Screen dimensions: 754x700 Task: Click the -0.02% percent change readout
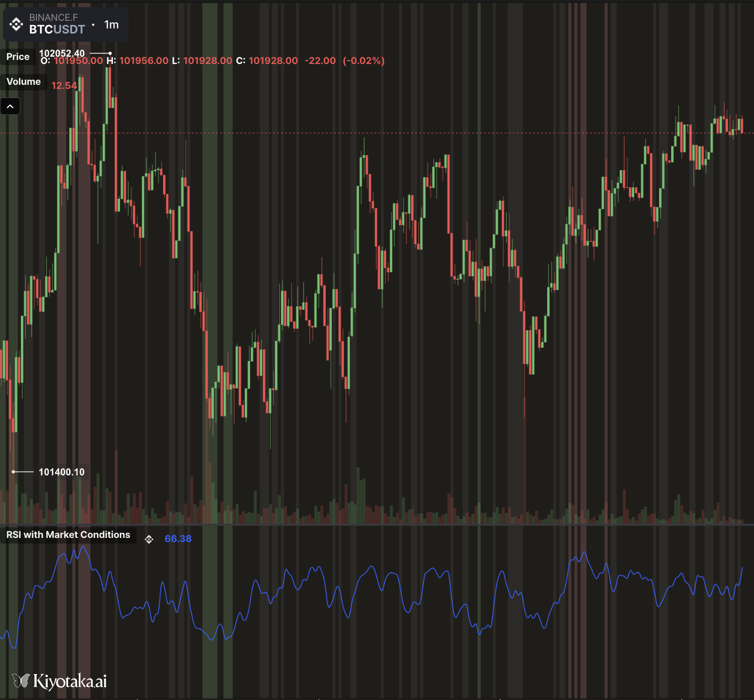[363, 61]
